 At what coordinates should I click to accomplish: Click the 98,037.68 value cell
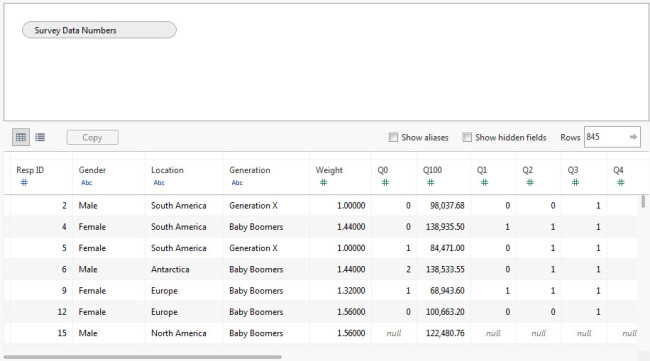pos(444,206)
